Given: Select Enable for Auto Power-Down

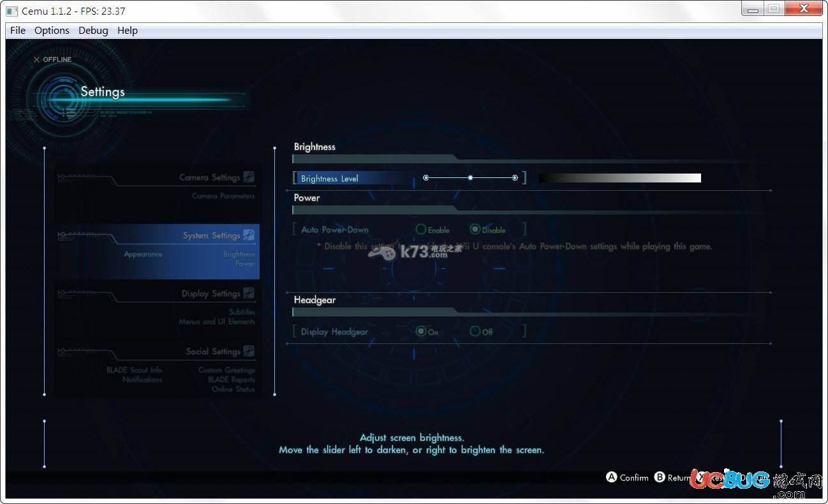Looking at the screenshot, I should point(432,230).
